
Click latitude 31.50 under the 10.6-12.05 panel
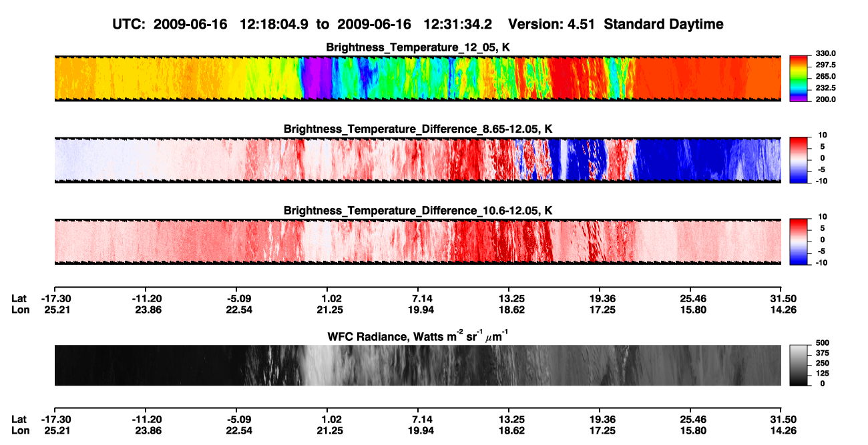(x=784, y=299)
